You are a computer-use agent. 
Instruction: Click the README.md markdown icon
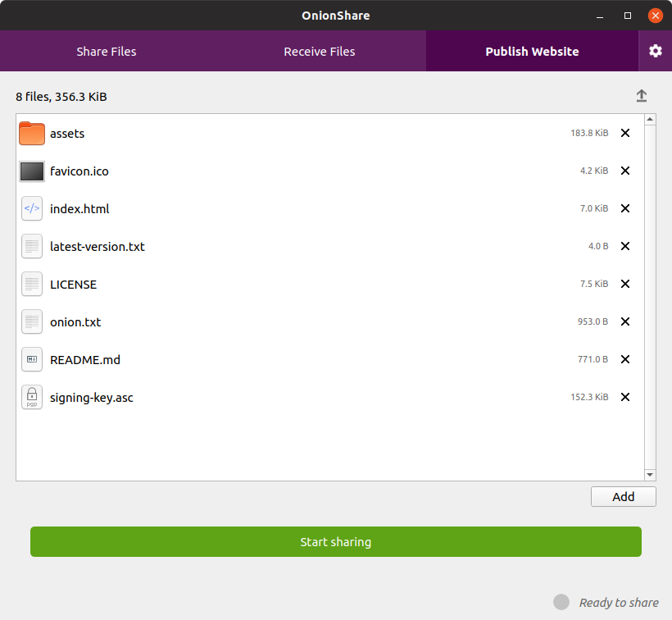(x=31, y=359)
